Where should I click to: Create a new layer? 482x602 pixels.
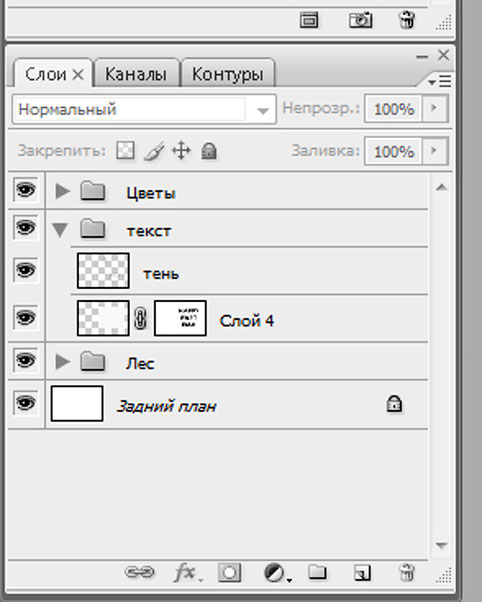coord(362,573)
